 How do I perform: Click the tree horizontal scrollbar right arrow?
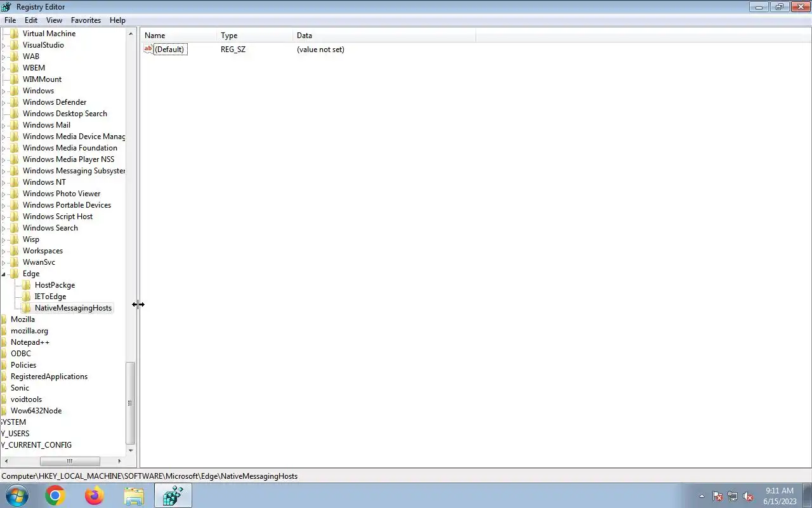pyautogui.click(x=120, y=461)
